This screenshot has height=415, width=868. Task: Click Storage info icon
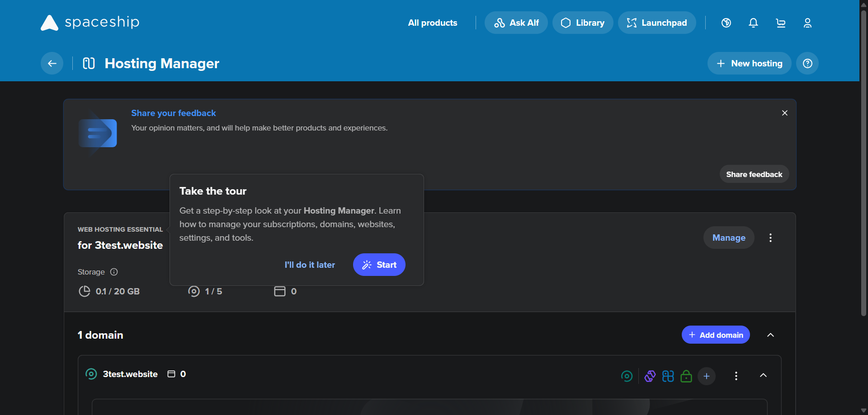114,272
